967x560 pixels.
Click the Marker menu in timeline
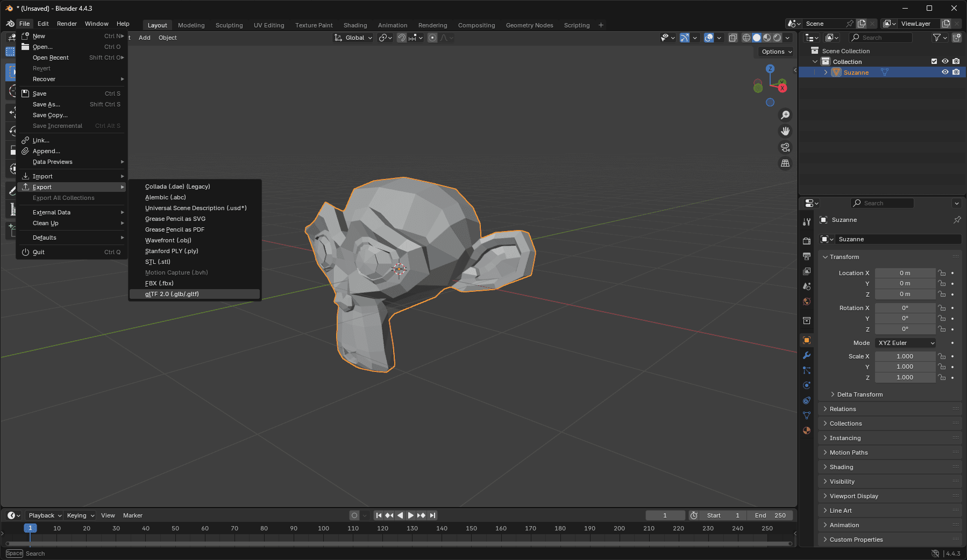click(x=132, y=515)
